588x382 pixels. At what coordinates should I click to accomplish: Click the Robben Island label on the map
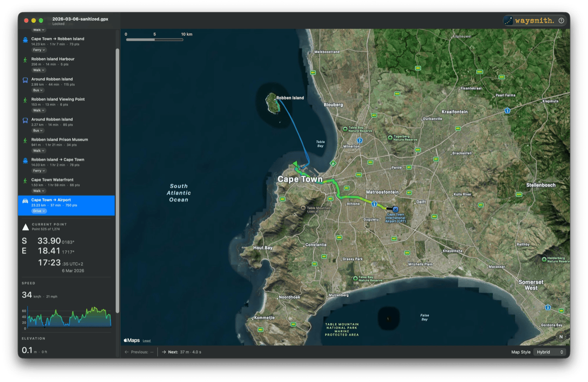290,98
